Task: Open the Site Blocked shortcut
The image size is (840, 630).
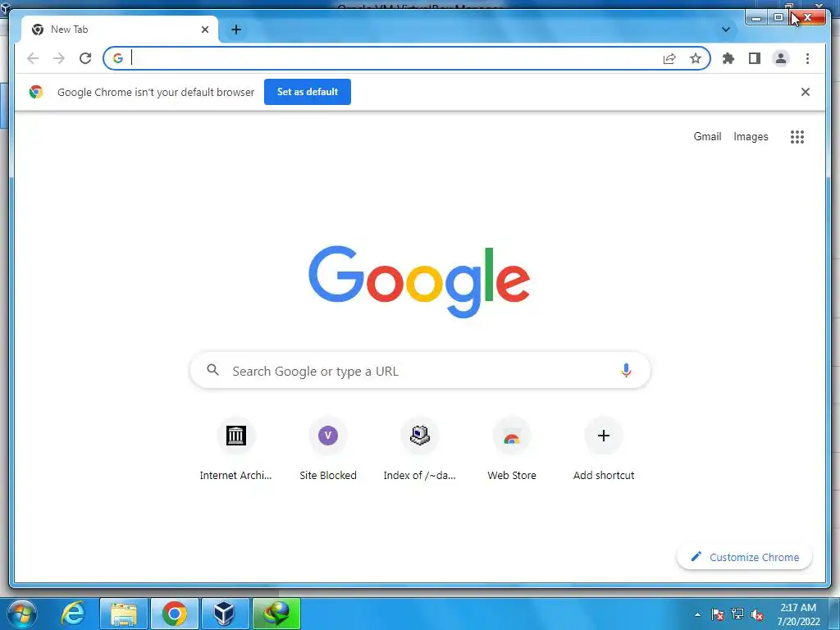Action: click(328, 449)
